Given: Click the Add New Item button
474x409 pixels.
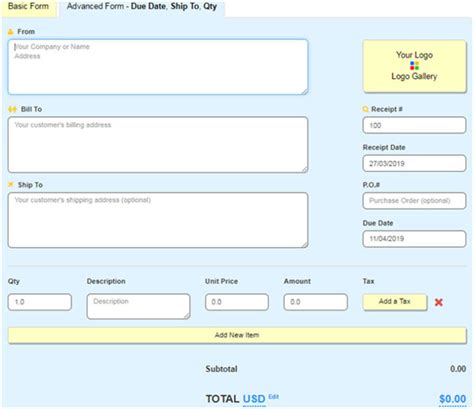Looking at the screenshot, I should click(x=237, y=335).
